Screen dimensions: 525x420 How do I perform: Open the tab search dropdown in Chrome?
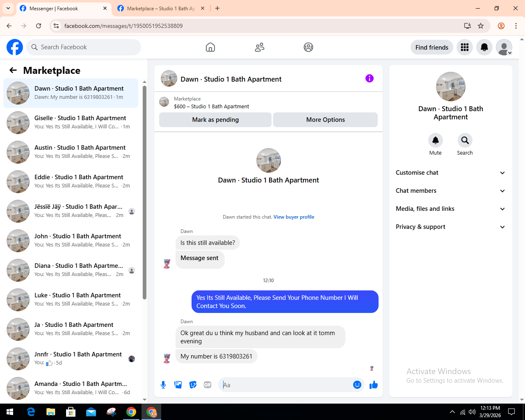click(x=8, y=8)
